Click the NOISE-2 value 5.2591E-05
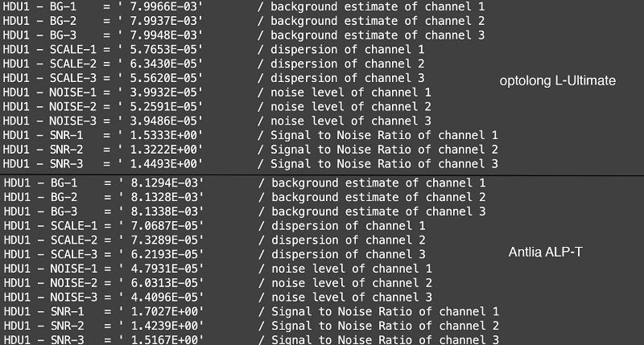This screenshot has height=345, width=644. click(164, 107)
